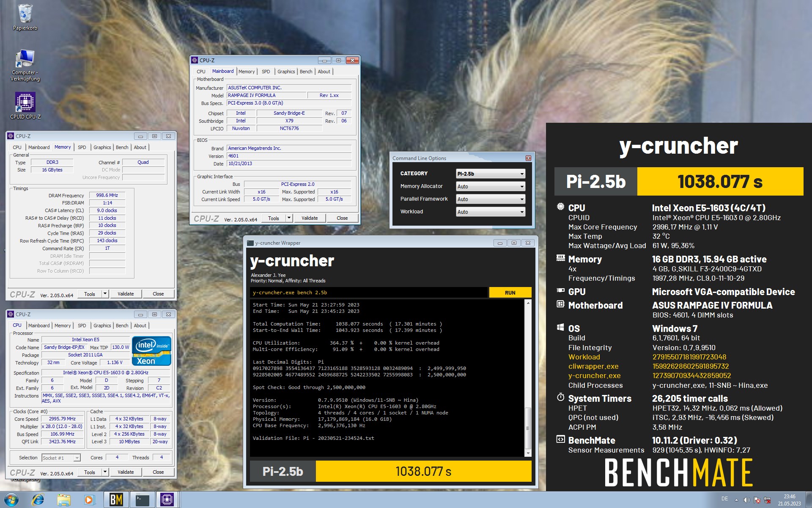Click Close button in CPU tab window
Screen dimensions: 812x508
pyautogui.click(x=158, y=472)
